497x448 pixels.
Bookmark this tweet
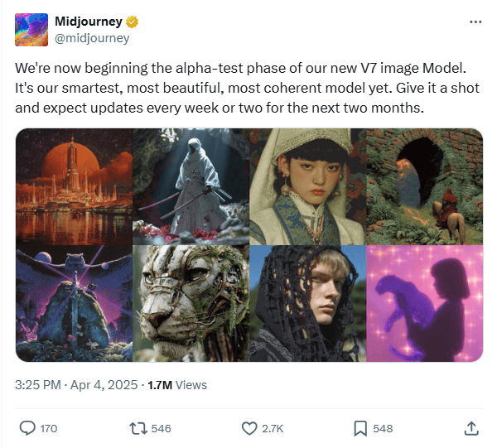[360, 428]
